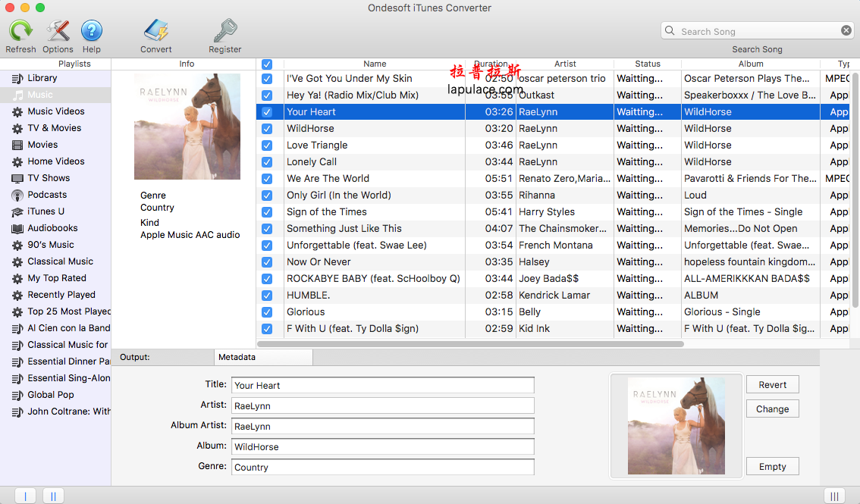Screen dimensions: 860x504
Task: Edit the Album Artist field
Action: point(383,426)
